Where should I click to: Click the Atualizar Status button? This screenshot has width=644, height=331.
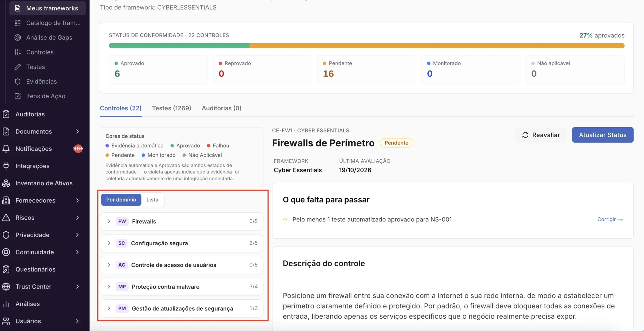tap(603, 135)
